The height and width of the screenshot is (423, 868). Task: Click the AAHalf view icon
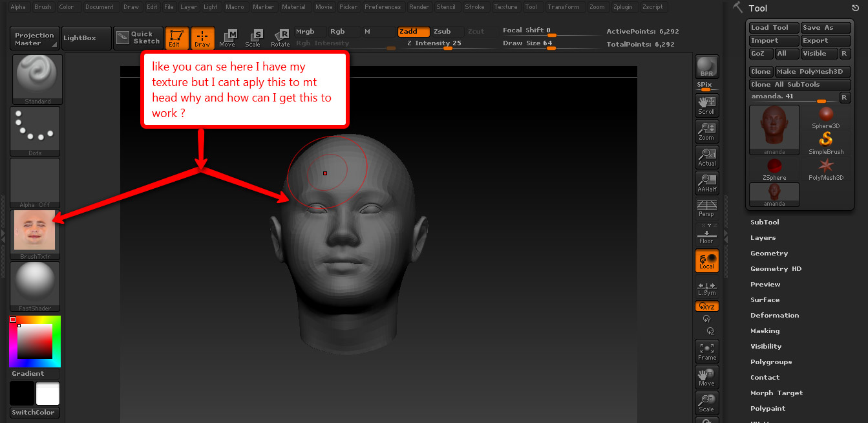click(706, 182)
